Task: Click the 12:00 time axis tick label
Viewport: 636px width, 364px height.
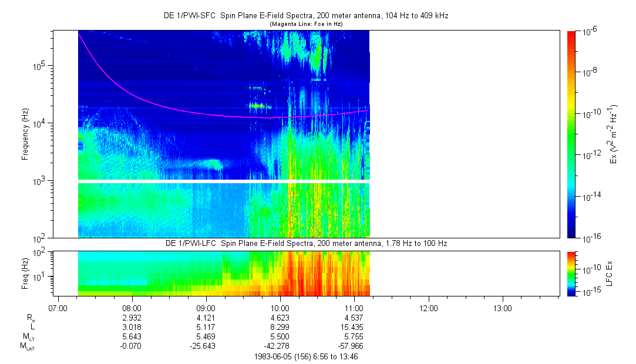Action: coord(429,308)
